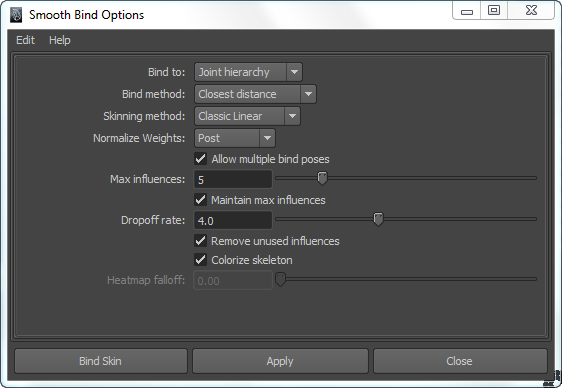
Task: Click the Bind Skin button
Action: [101, 361]
